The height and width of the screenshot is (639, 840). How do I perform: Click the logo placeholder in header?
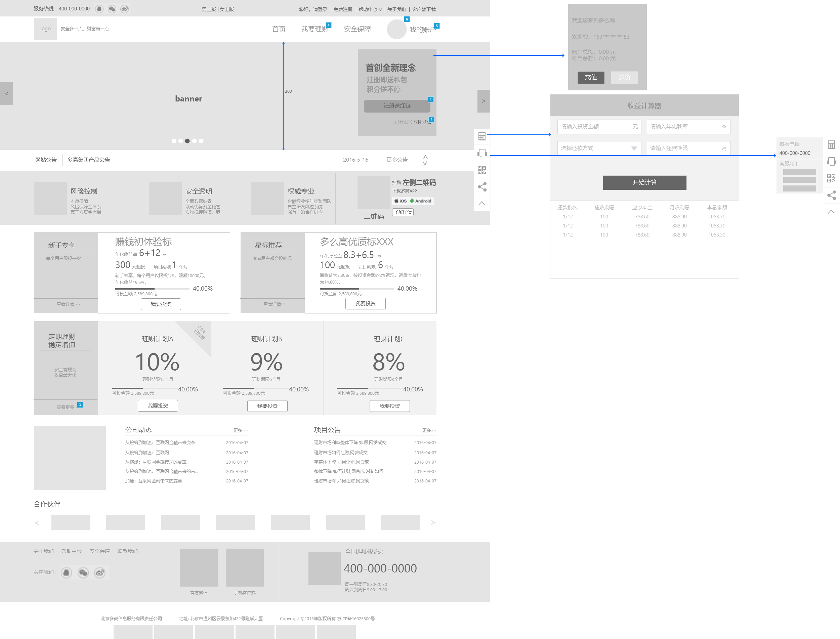[x=45, y=29]
